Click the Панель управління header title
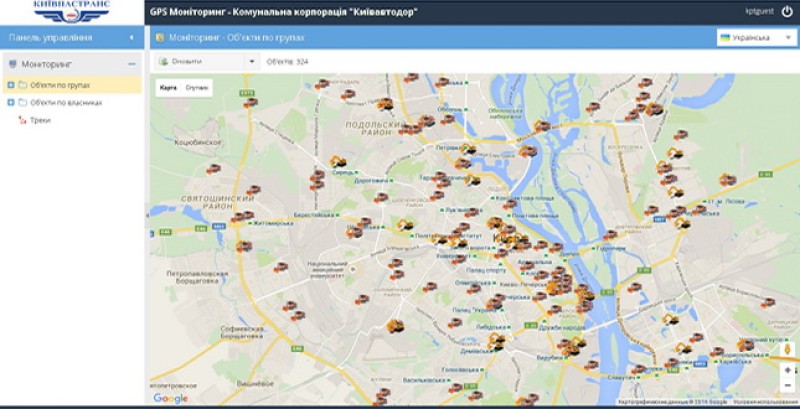This screenshot has width=800, height=409. click(x=51, y=38)
